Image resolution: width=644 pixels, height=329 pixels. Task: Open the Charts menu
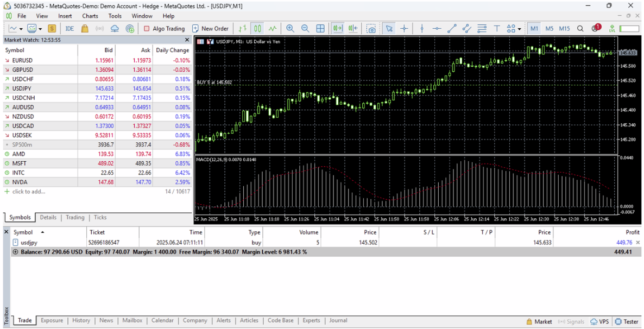[90, 16]
